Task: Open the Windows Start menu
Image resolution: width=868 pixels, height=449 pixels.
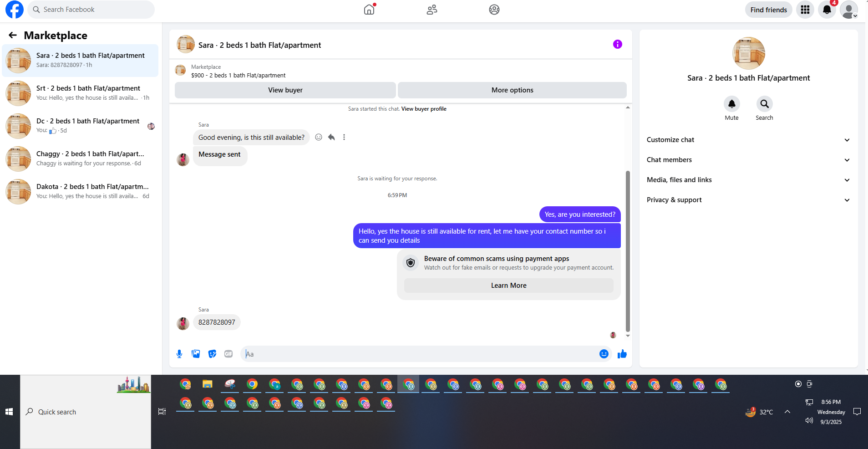Action: pyautogui.click(x=9, y=412)
